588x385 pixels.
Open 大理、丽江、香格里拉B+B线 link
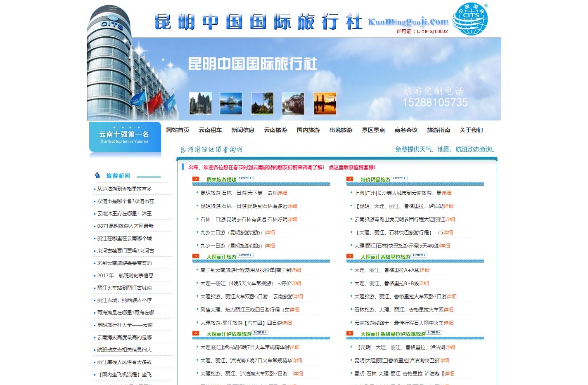pyautogui.click(x=386, y=283)
